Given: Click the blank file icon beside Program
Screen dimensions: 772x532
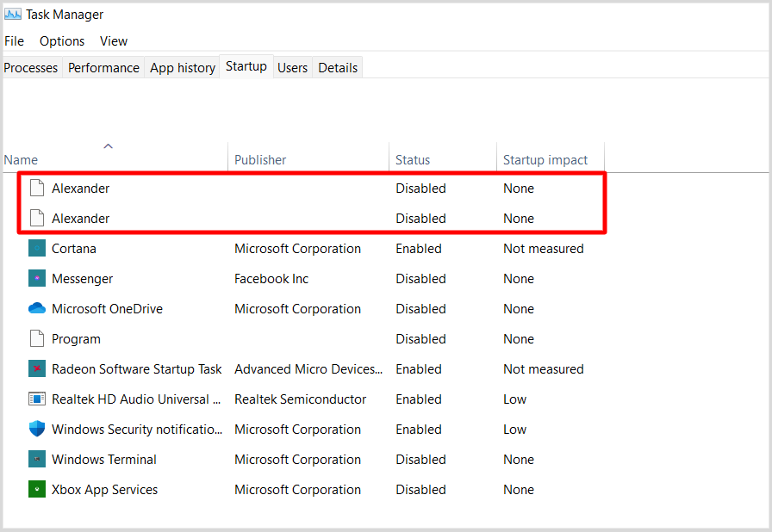Looking at the screenshot, I should point(37,339).
